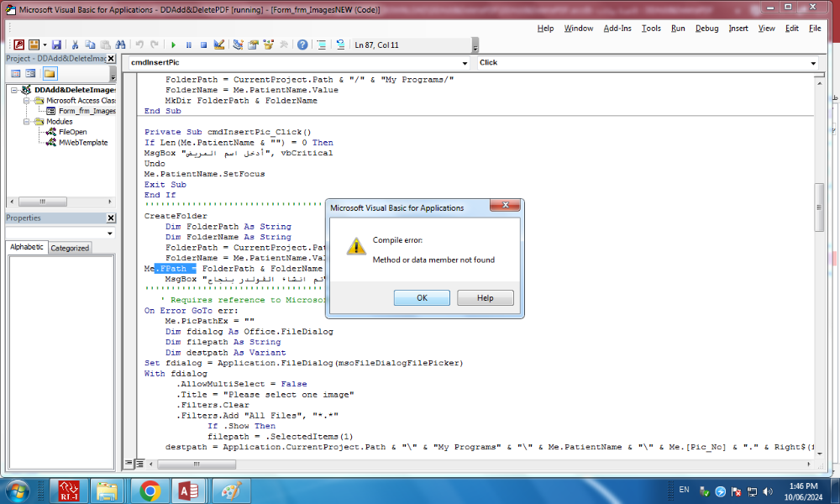
Task: Run the code with the green play icon
Action: (173, 45)
